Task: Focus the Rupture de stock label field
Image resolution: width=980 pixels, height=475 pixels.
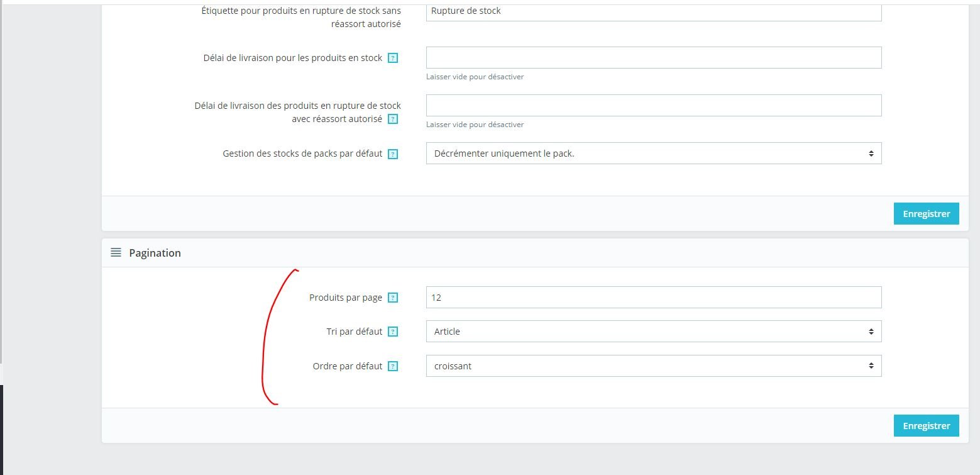Action: (x=654, y=13)
